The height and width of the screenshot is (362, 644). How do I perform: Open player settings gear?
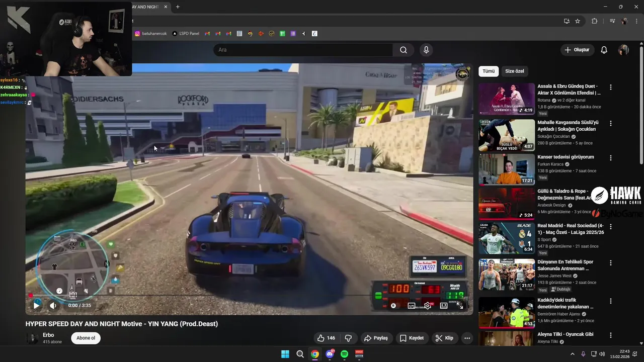click(x=428, y=305)
